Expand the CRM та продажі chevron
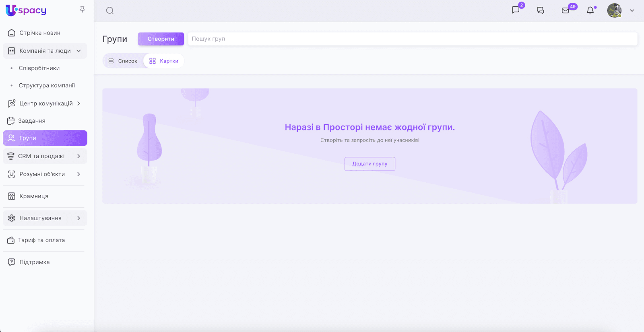This screenshot has height=332, width=644. click(x=79, y=156)
